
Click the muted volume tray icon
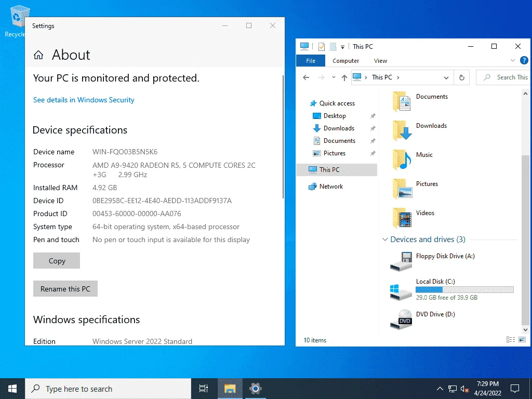pyautogui.click(x=464, y=389)
